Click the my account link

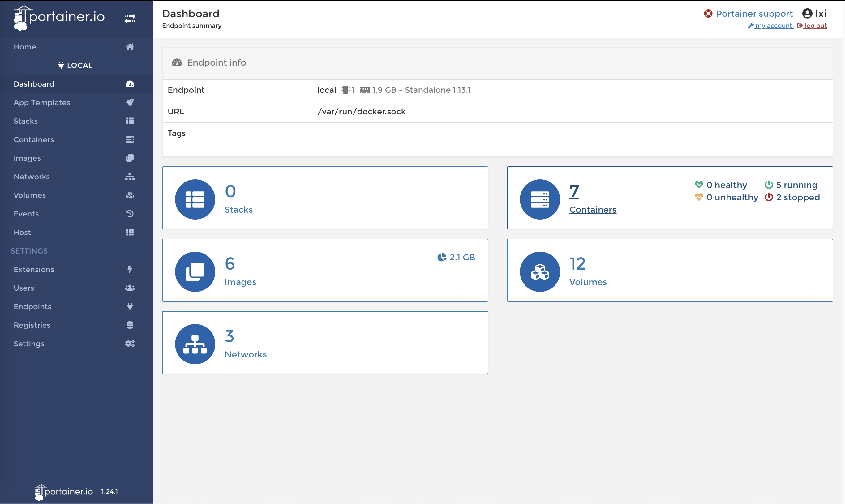point(774,25)
